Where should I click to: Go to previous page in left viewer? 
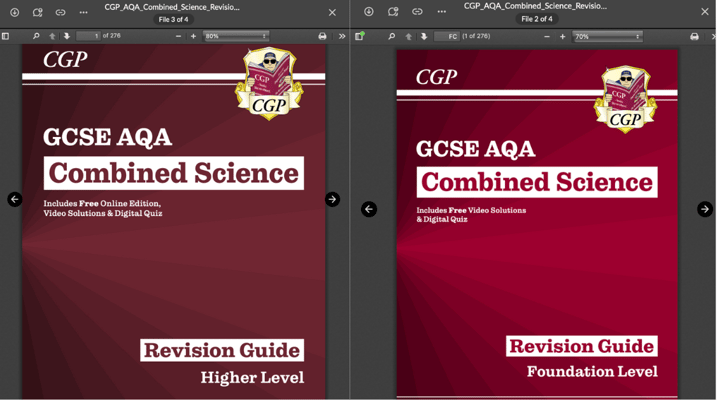coord(52,36)
